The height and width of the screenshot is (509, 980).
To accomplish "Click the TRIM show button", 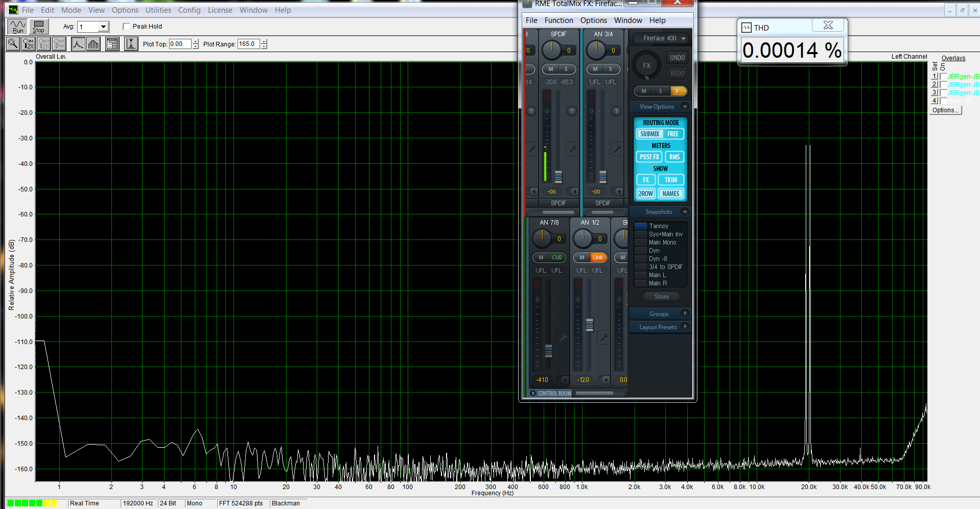I will click(x=671, y=180).
